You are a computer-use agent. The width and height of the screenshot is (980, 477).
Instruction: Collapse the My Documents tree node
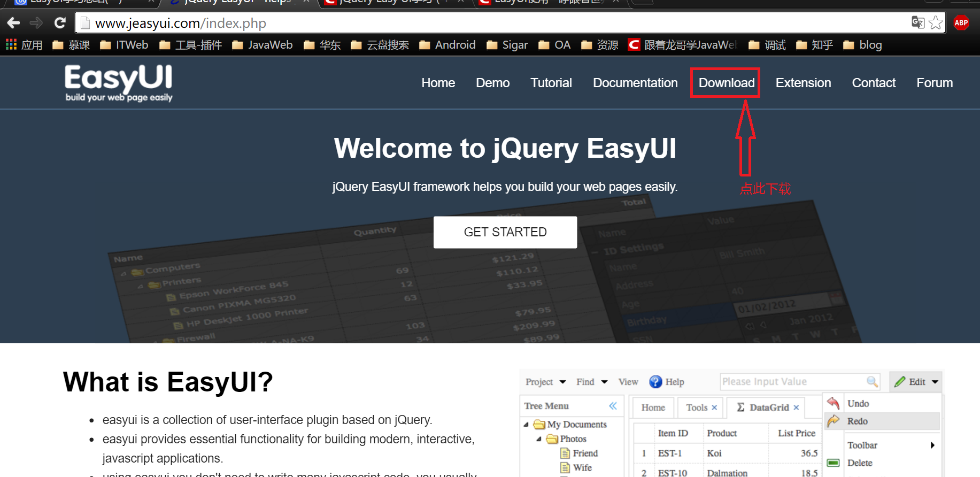[526, 425]
